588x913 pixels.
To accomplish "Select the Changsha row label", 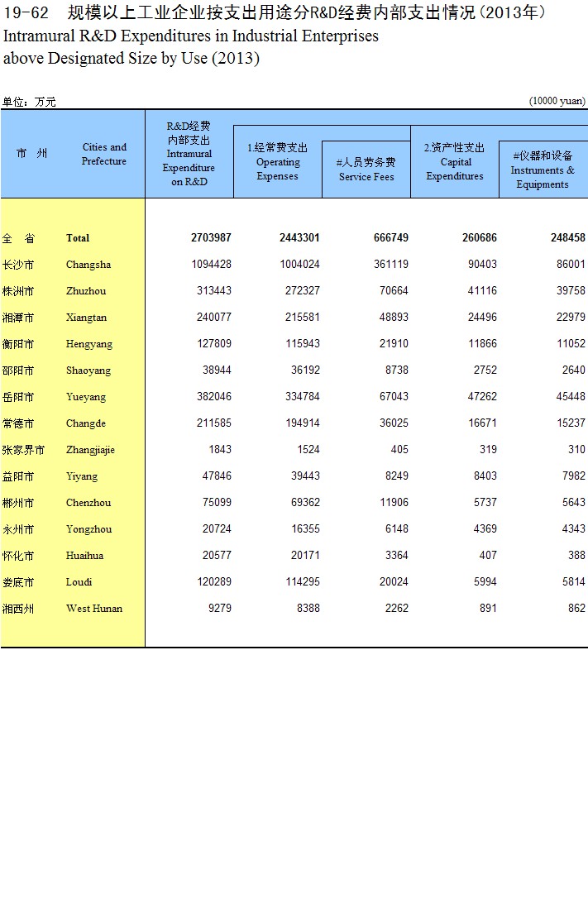I will click(x=88, y=265).
